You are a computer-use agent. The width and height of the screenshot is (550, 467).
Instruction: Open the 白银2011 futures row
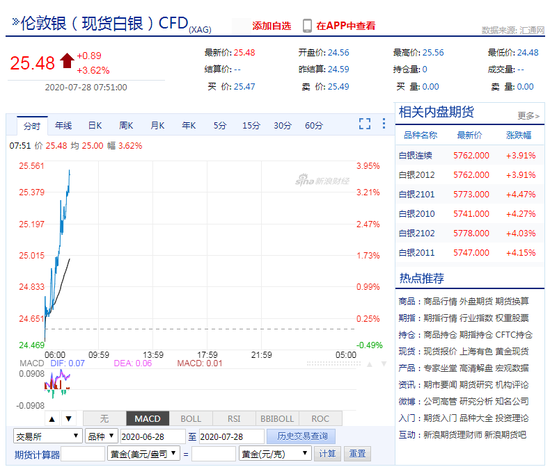pos(470,253)
